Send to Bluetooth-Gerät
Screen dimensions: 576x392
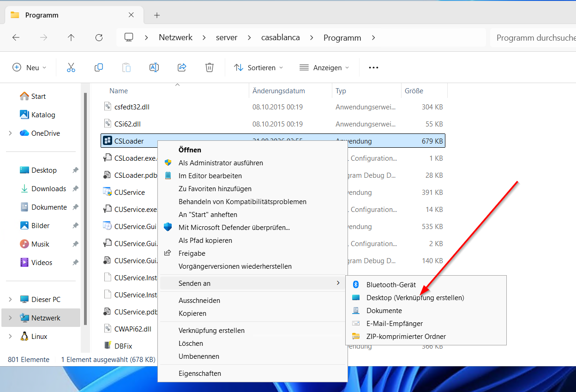click(426, 285)
